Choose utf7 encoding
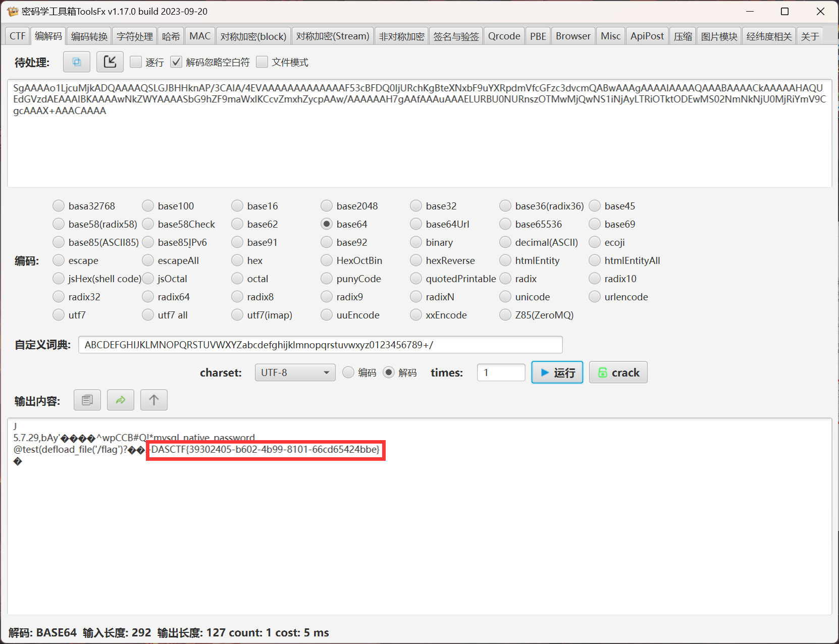The height and width of the screenshot is (644, 839). [59, 315]
